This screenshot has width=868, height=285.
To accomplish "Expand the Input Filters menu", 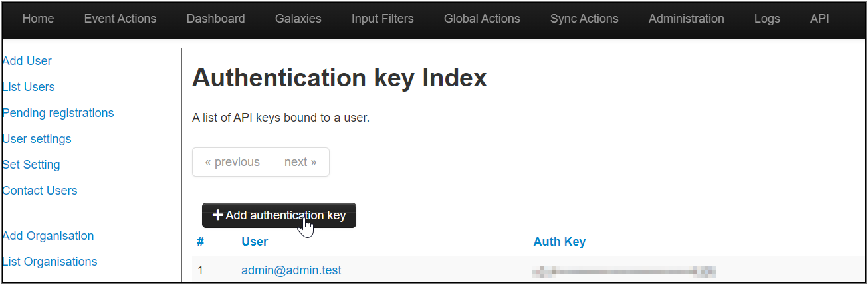I will pyautogui.click(x=382, y=19).
